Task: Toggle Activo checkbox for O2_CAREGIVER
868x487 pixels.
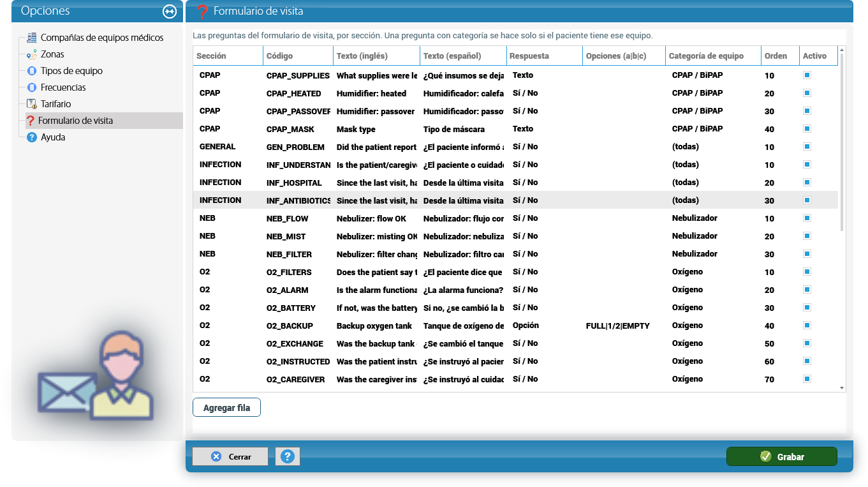Action: pyautogui.click(x=807, y=379)
